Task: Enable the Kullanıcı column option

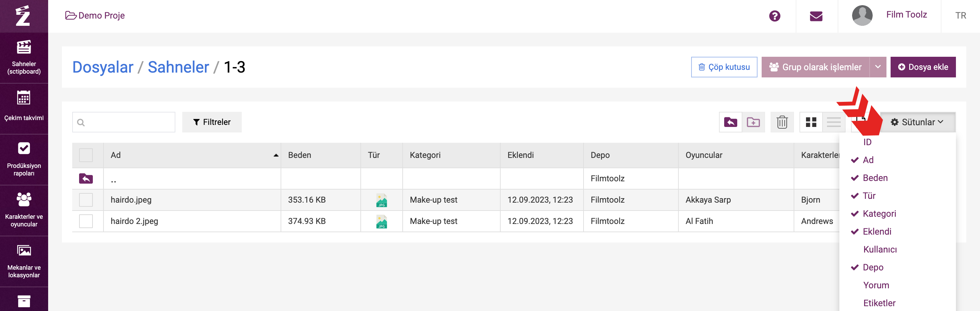Action: pos(880,249)
